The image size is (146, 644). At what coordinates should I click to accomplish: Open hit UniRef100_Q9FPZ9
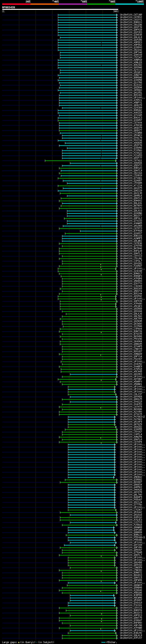coord(131,30)
